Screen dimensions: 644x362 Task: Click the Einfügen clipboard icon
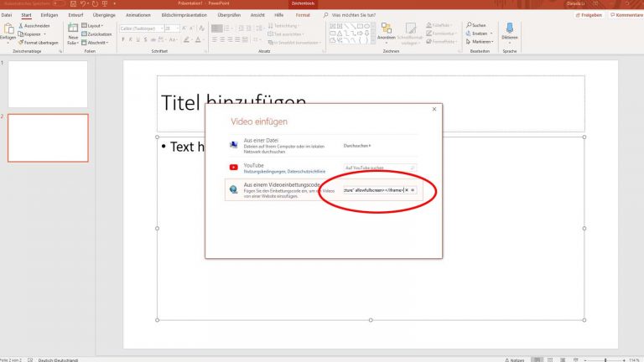click(x=8, y=30)
